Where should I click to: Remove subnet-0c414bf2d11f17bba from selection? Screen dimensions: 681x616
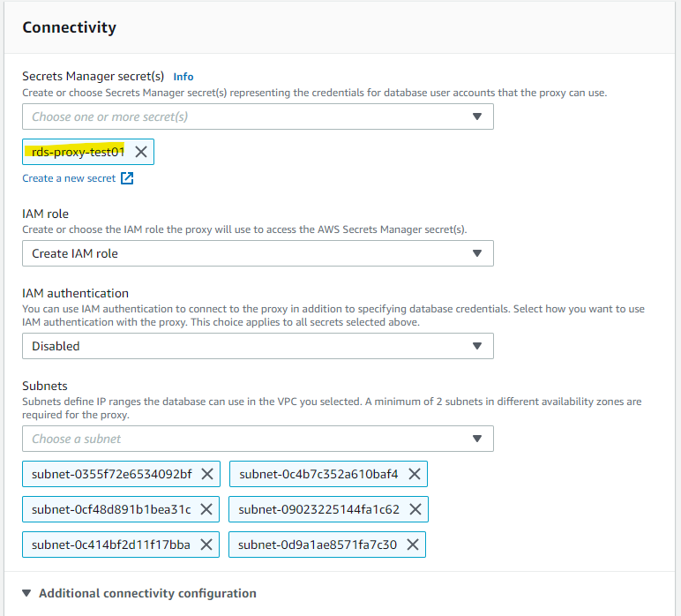point(206,545)
